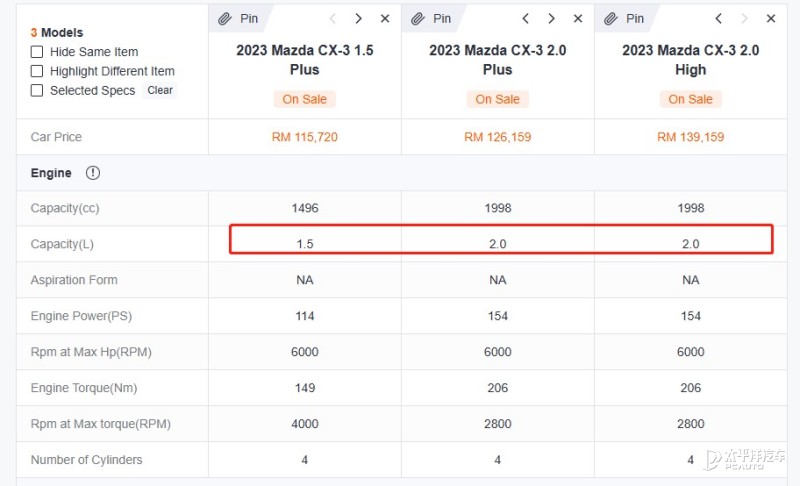Viewport: 800px width, 486px height.
Task: Pin the 2023 Mazda CX-3 2.0 Plus column
Action: [x=432, y=19]
